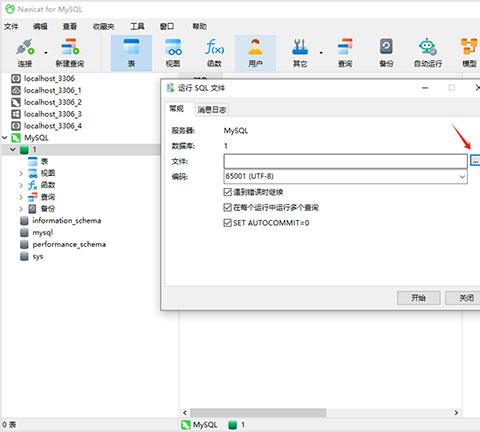The height and width of the screenshot is (432, 480).
Task: Open the Window (窗口) menu
Action: (x=167, y=26)
